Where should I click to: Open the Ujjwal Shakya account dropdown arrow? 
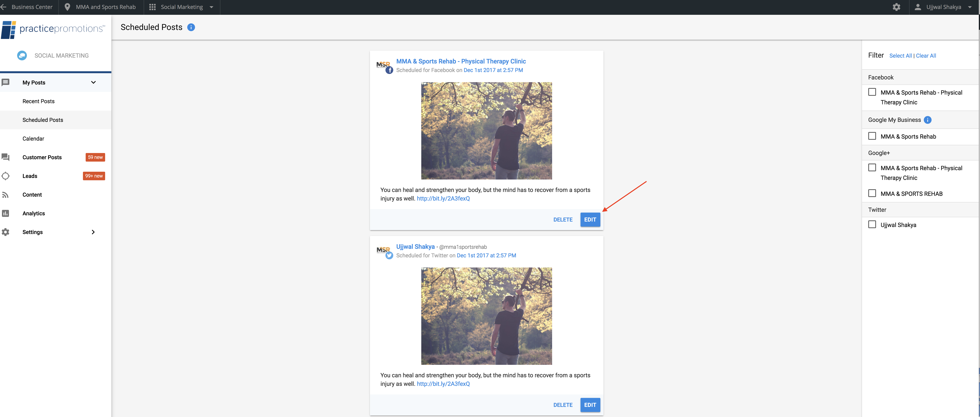(x=970, y=7)
